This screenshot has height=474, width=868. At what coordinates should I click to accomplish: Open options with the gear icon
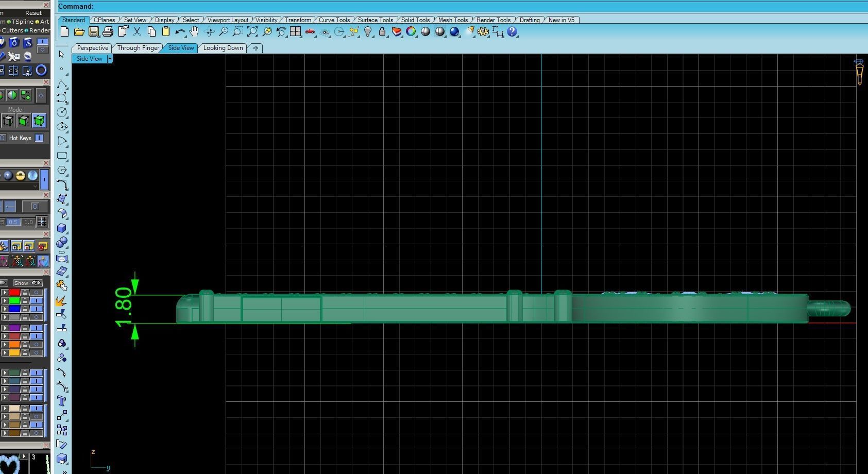[x=483, y=32]
